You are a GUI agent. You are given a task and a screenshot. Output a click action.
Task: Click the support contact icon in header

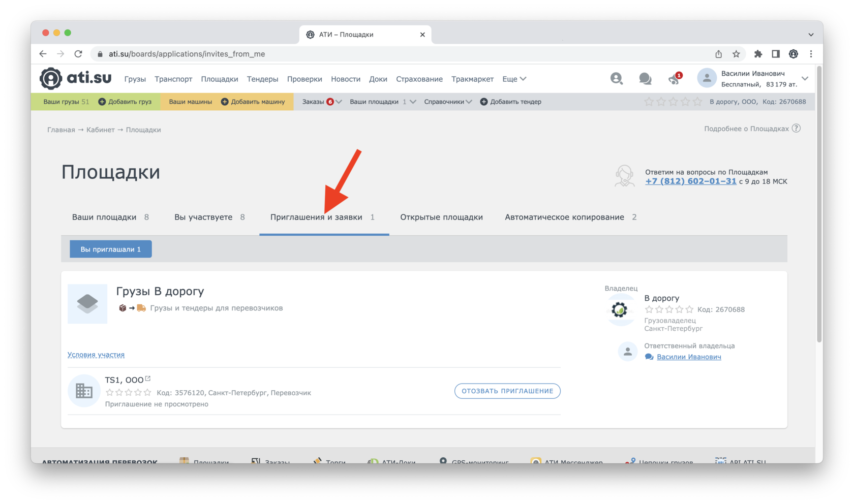616,79
